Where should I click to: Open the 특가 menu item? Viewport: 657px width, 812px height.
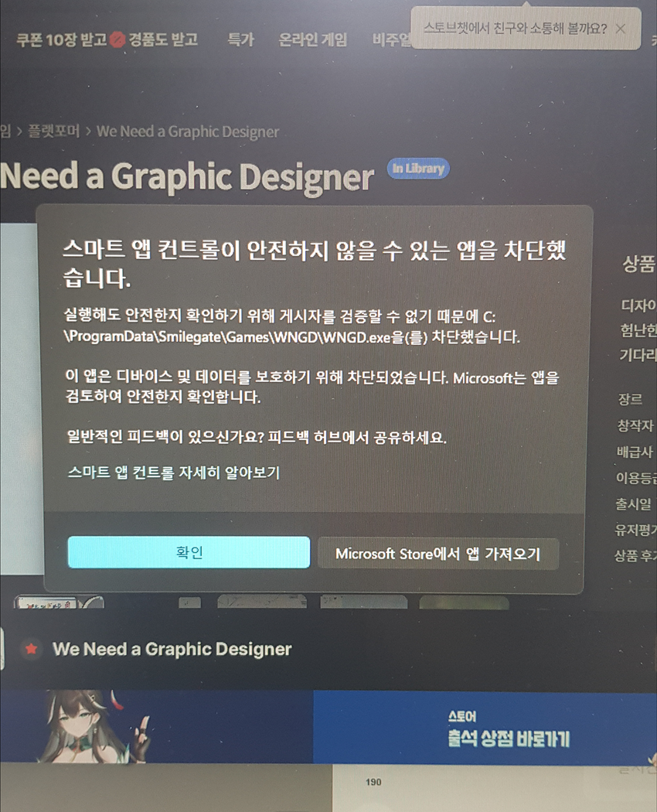[x=240, y=39]
